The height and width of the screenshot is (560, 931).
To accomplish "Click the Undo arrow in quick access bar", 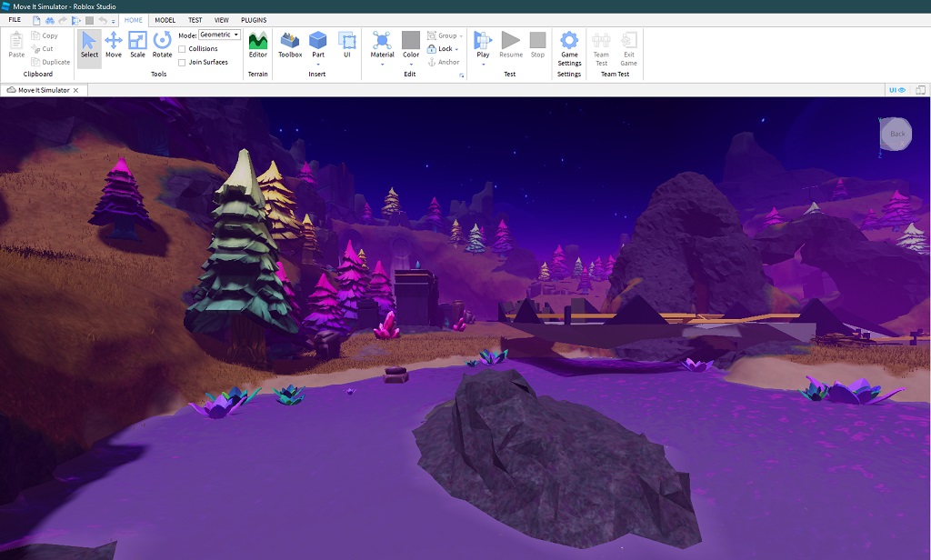I will (x=102, y=20).
